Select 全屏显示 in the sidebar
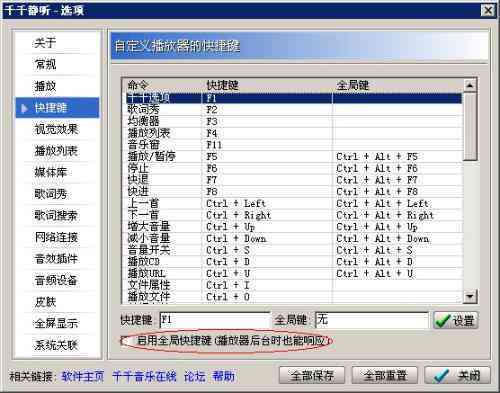 (x=56, y=323)
